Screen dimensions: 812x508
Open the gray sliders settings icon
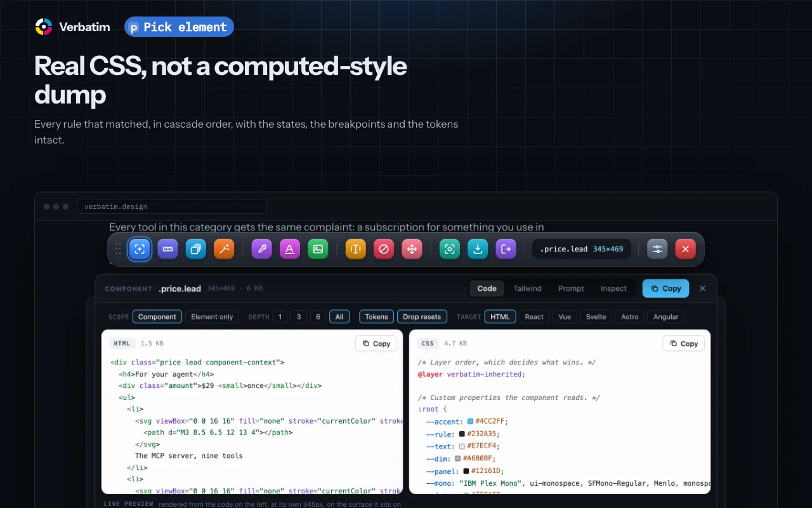tap(657, 249)
